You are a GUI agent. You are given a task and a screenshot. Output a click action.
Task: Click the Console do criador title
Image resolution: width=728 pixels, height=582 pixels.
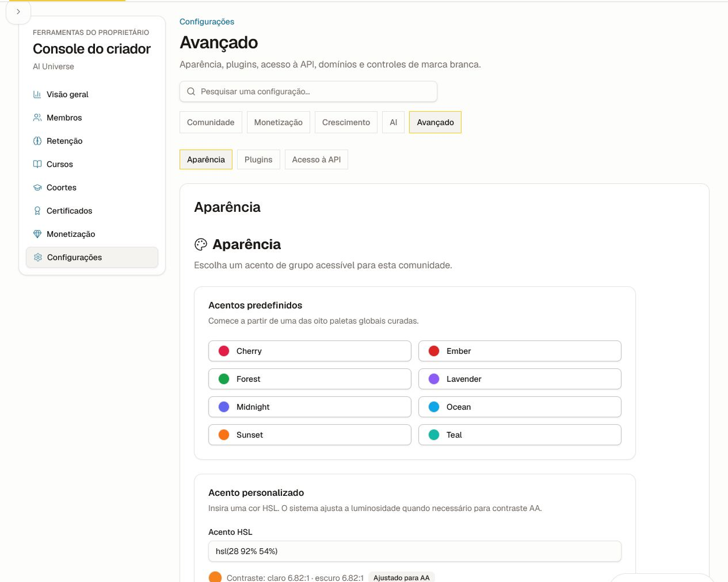[91, 49]
